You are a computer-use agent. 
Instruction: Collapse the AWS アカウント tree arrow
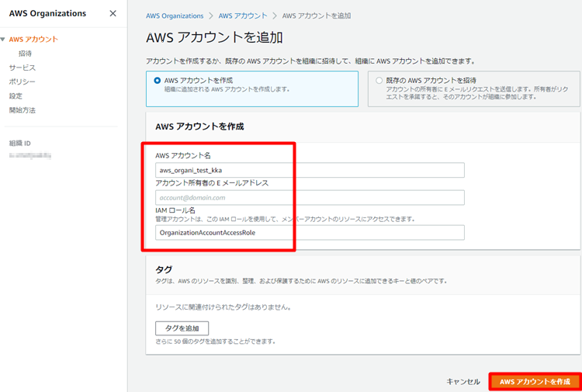pos(3,40)
